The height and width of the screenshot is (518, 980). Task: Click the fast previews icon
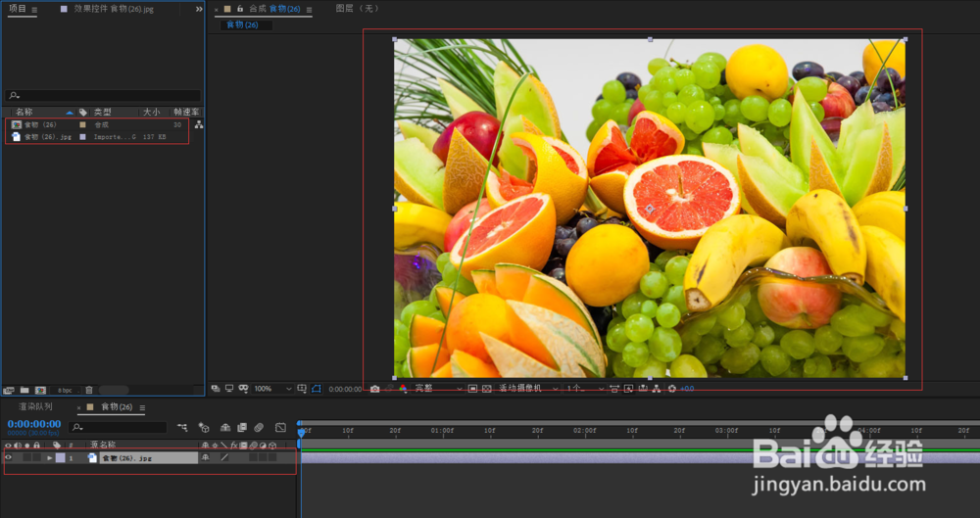tap(629, 389)
